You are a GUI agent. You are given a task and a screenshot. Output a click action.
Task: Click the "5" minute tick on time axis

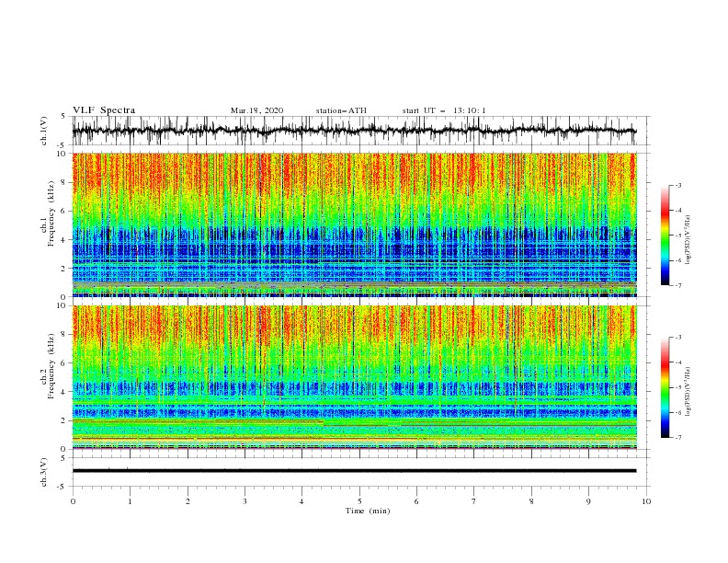tap(359, 501)
